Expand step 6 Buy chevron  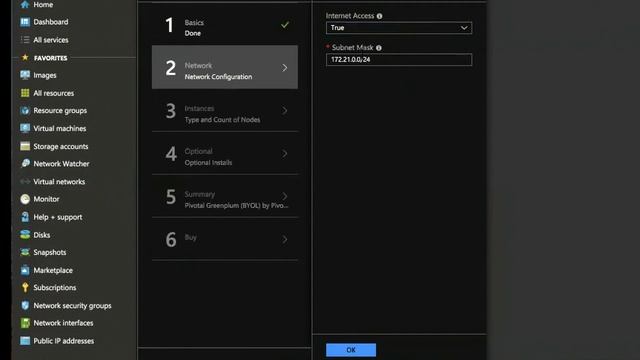pos(285,239)
